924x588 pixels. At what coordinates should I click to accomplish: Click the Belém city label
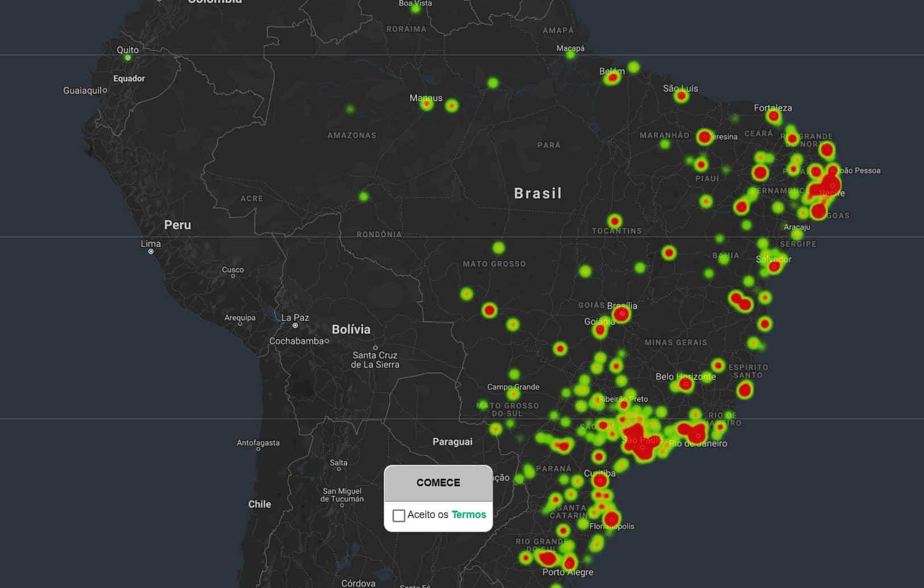612,71
